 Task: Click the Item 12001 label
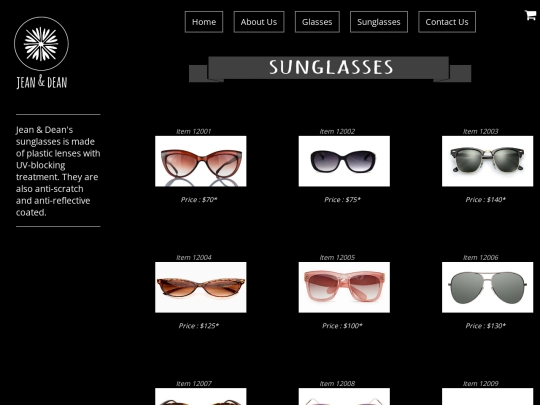coord(194,131)
